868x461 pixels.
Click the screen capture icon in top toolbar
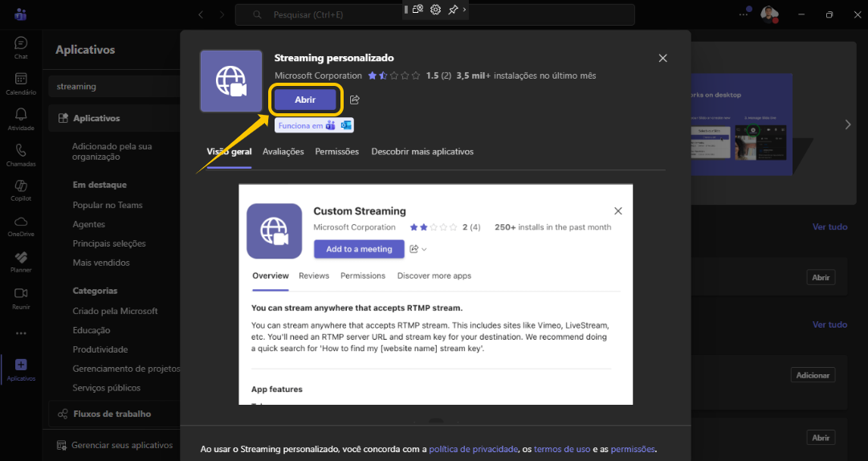click(x=418, y=10)
